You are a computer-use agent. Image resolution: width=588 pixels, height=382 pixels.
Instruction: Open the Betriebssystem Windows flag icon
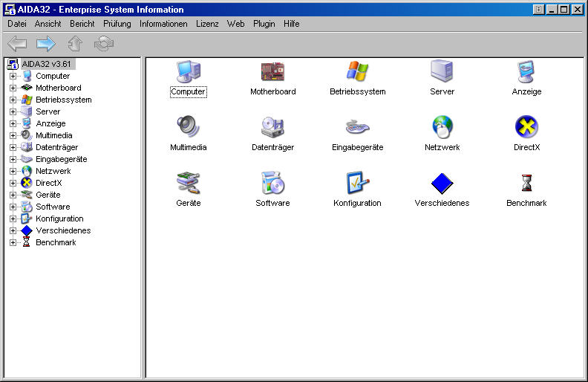pos(357,72)
